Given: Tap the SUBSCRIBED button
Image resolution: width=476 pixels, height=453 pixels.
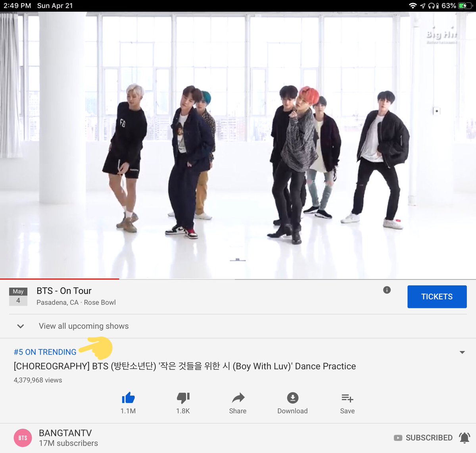Looking at the screenshot, I should pyautogui.click(x=423, y=438).
